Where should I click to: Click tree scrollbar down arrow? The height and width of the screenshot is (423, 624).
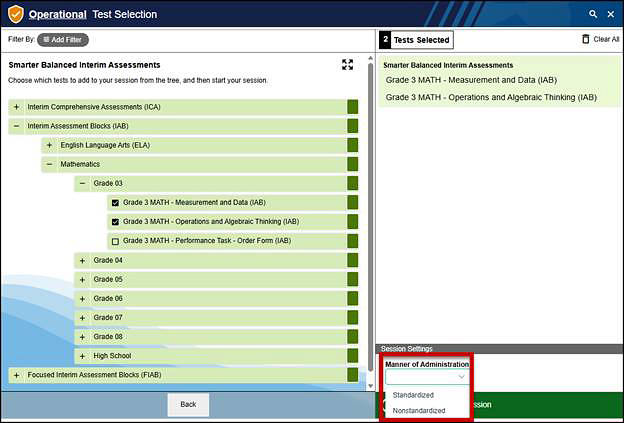pyautogui.click(x=370, y=386)
